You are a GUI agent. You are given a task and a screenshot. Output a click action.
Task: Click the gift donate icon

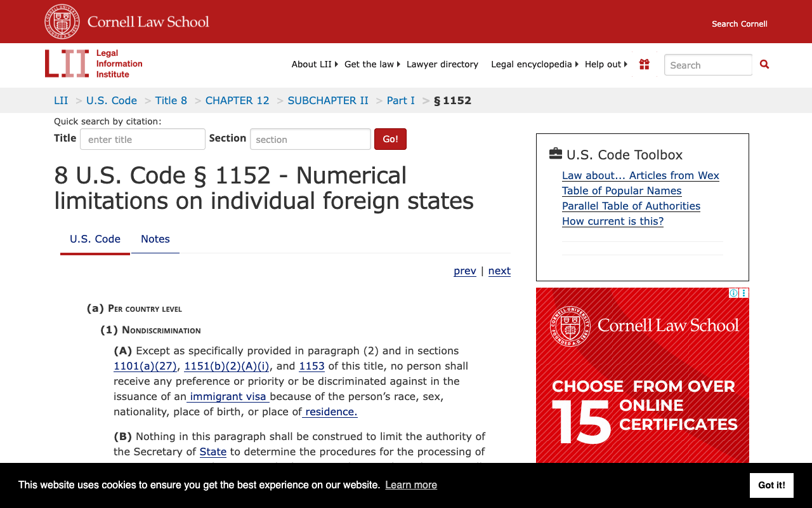click(645, 64)
